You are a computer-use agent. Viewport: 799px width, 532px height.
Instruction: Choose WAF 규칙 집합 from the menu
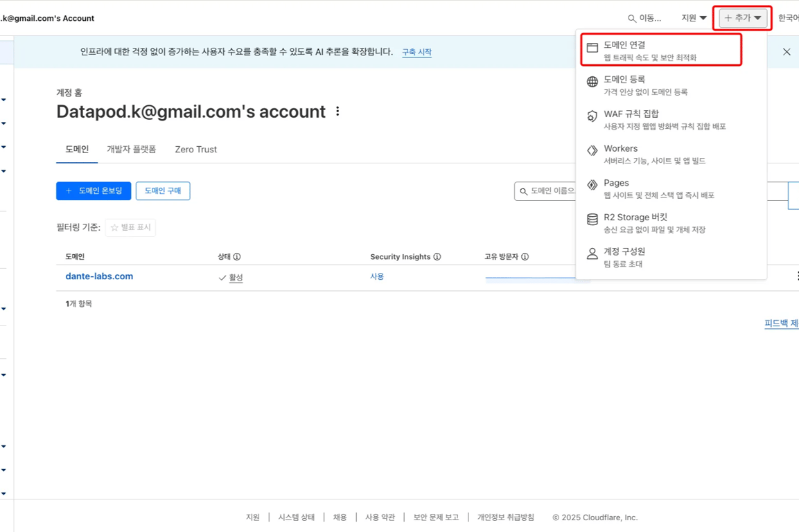coord(671,119)
